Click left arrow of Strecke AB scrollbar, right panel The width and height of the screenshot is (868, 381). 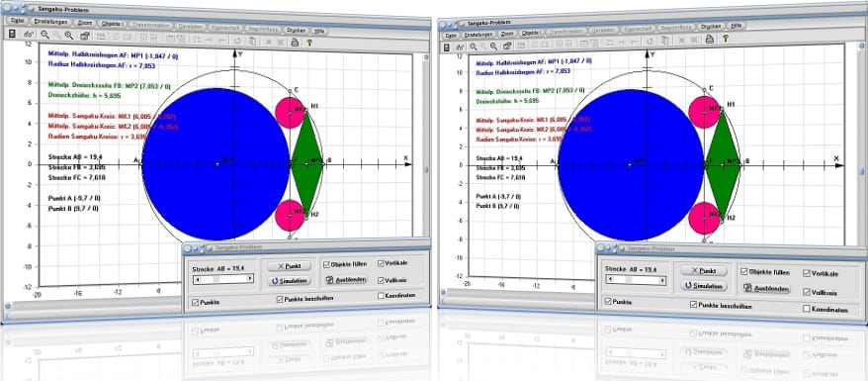click(x=610, y=280)
